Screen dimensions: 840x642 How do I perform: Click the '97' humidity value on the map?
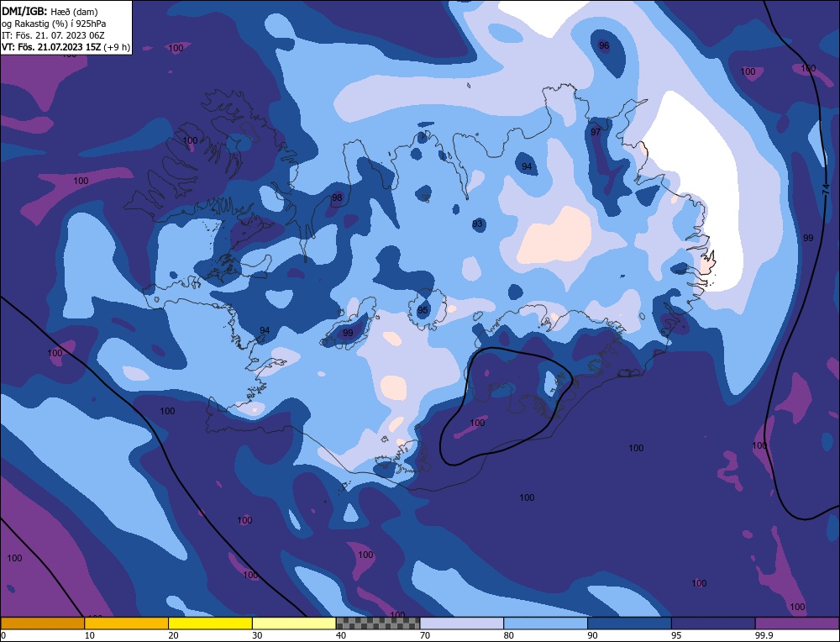pos(596,132)
